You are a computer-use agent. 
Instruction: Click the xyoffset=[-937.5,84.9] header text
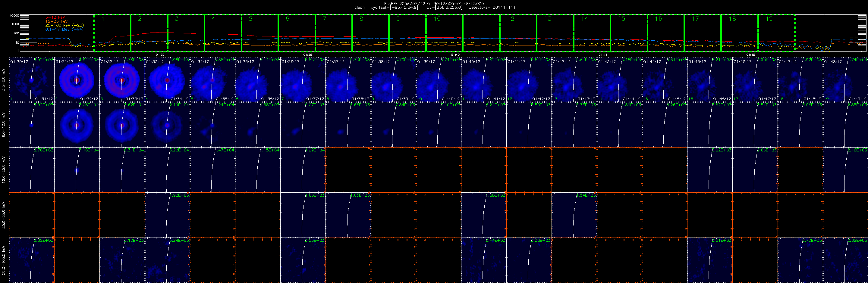(394, 8)
